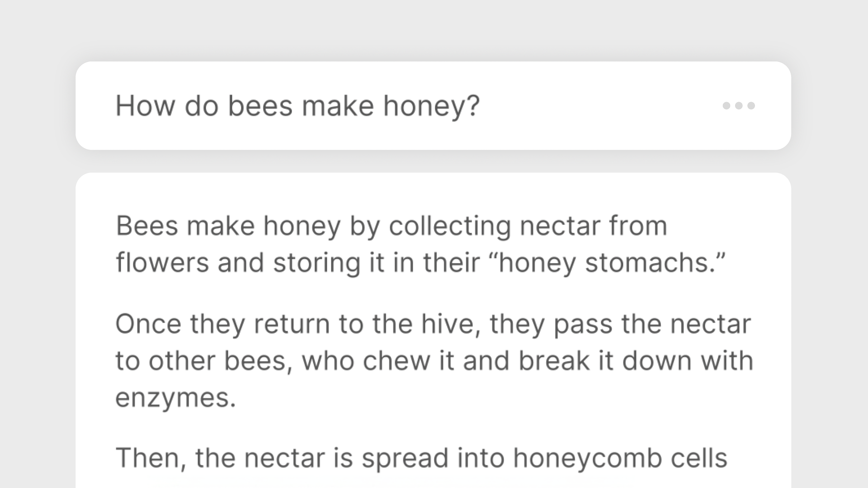
Task: Open the three-dot menu on the question card
Action: coord(738,106)
